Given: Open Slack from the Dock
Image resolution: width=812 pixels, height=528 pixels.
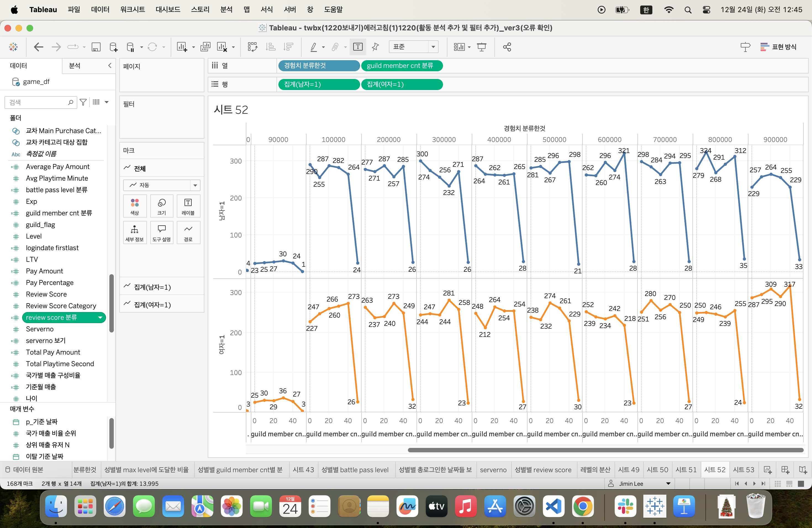Looking at the screenshot, I should coord(625,506).
